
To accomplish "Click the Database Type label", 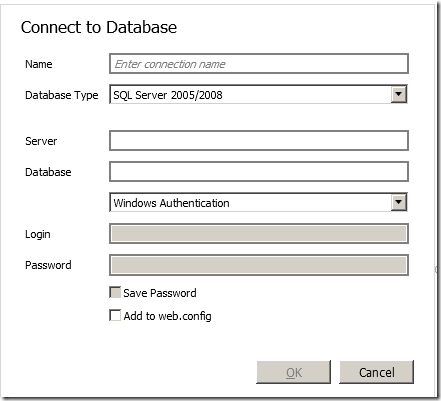I will (62, 95).
